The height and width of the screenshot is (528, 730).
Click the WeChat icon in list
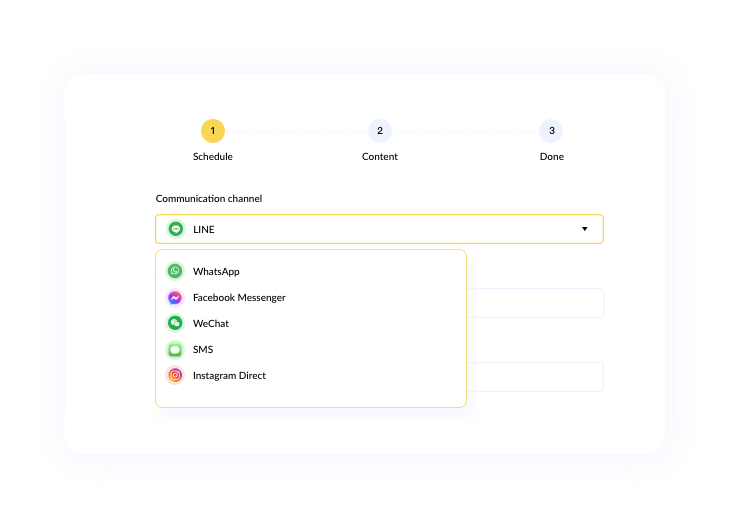tap(175, 323)
